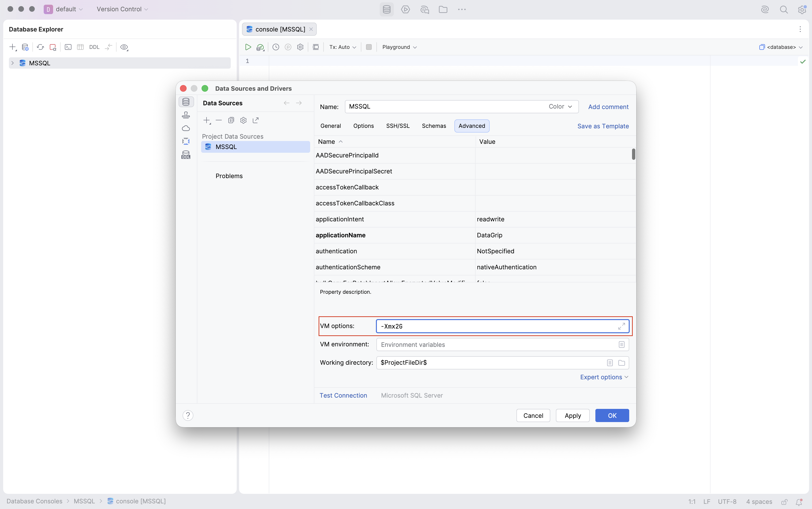Click the Database tool icon in top bar
Viewport: 812px width, 509px height.
(x=387, y=9)
